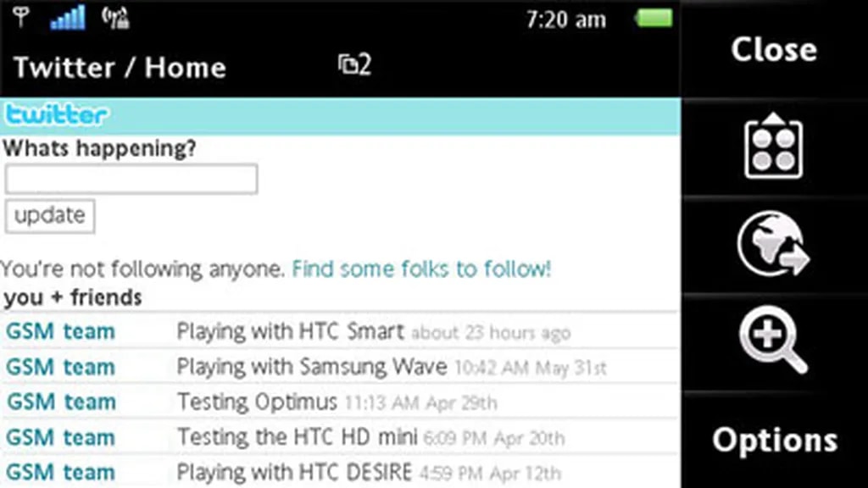Open the Options menu
Screen dimensions: 868x488
pyautogui.click(x=774, y=440)
